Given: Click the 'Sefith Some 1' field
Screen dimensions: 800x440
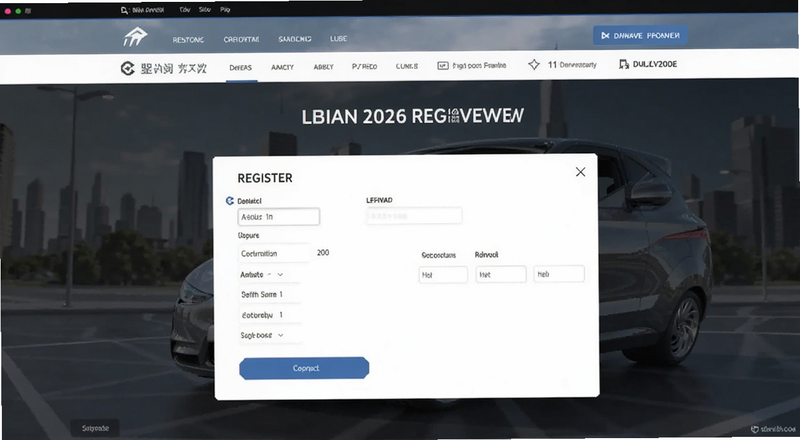Looking at the screenshot, I should tap(269, 295).
